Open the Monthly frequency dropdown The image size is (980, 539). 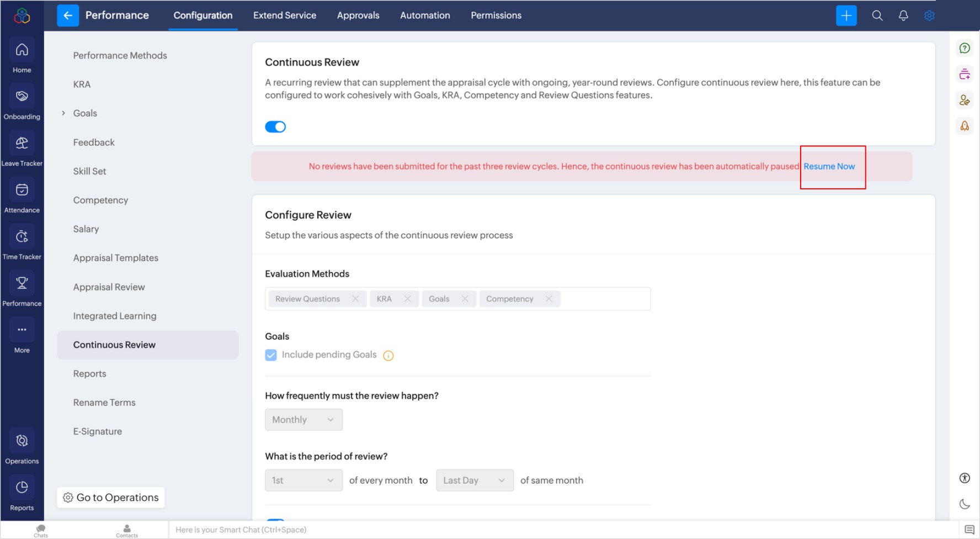tap(303, 420)
